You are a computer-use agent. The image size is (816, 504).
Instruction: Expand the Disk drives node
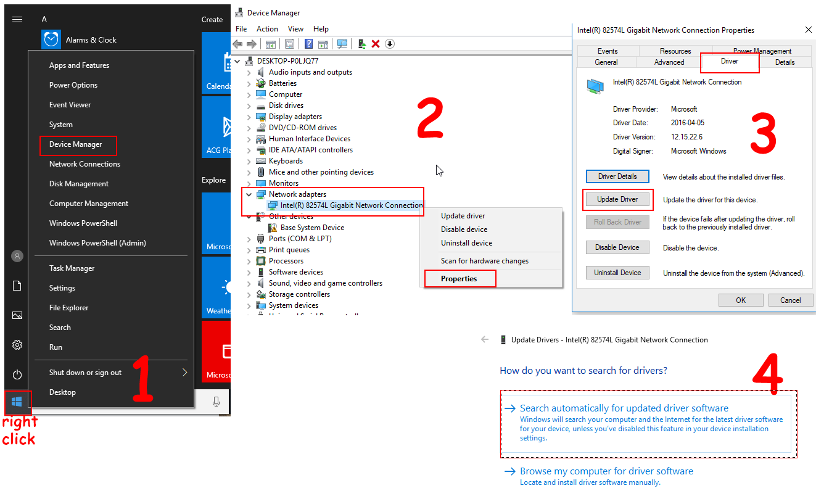pyautogui.click(x=249, y=105)
